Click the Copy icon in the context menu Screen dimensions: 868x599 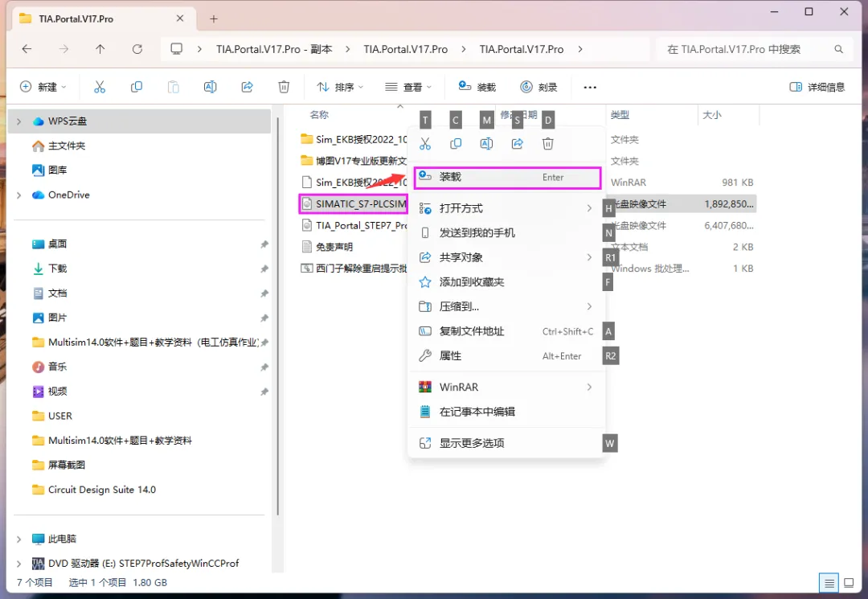point(456,144)
